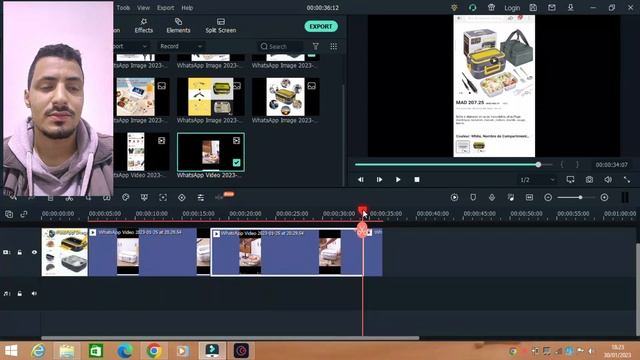Toggle lock on video track 1
This screenshot has width=640, height=360.
[x=20, y=252]
